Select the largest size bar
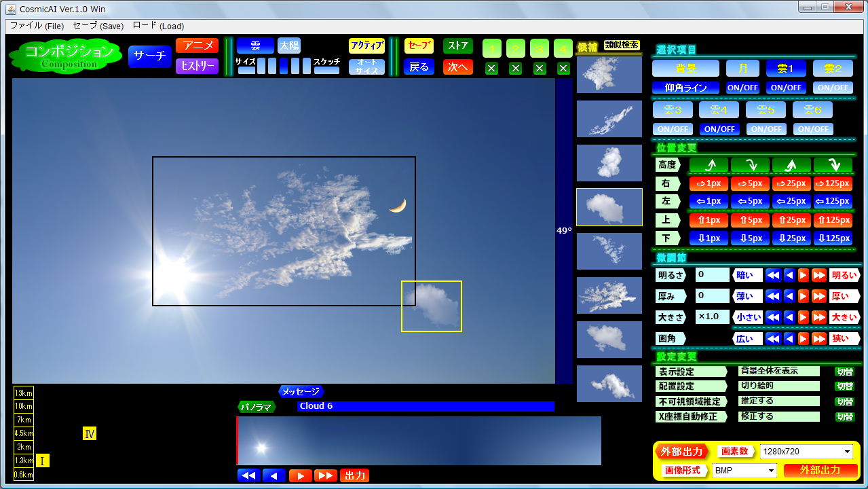 coord(306,66)
